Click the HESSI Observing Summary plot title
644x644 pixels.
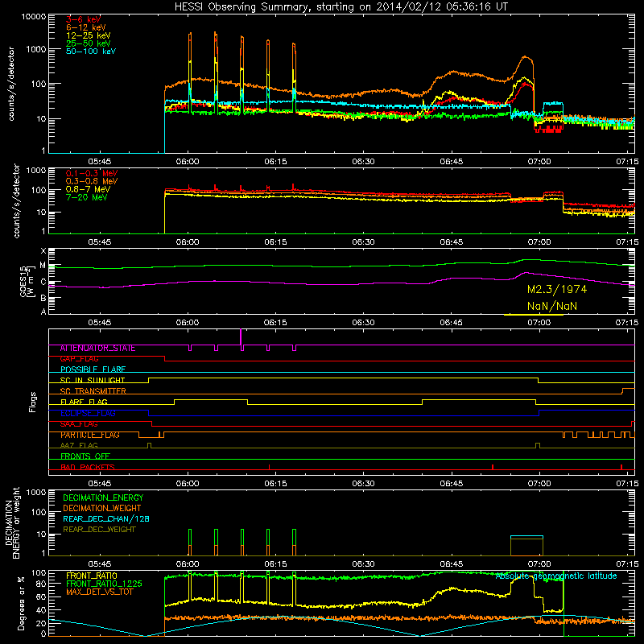(x=341, y=6)
